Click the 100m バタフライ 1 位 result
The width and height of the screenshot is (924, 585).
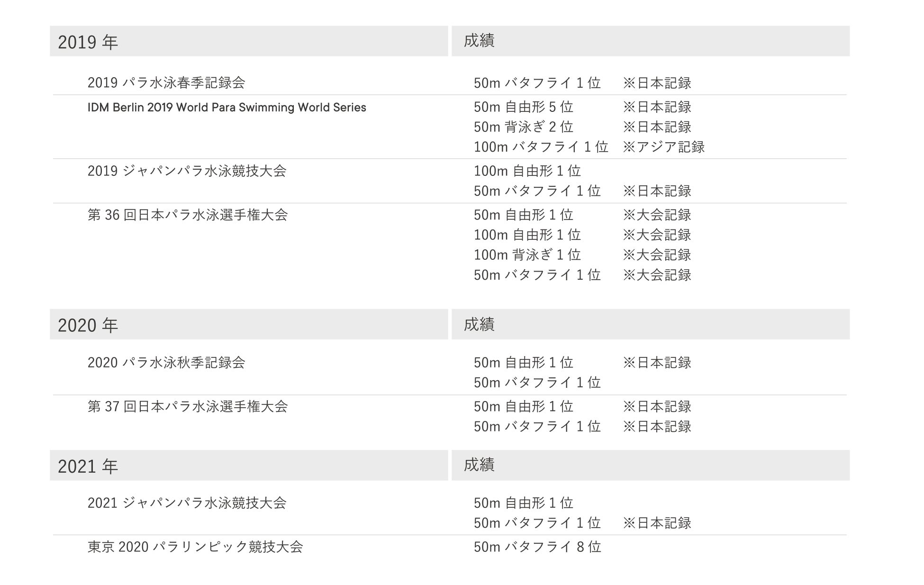[541, 147]
